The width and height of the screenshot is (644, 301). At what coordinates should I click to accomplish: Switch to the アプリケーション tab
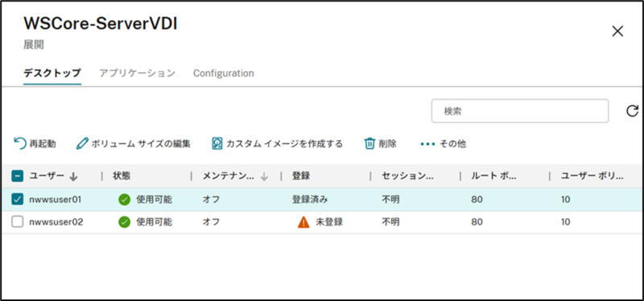point(137,73)
